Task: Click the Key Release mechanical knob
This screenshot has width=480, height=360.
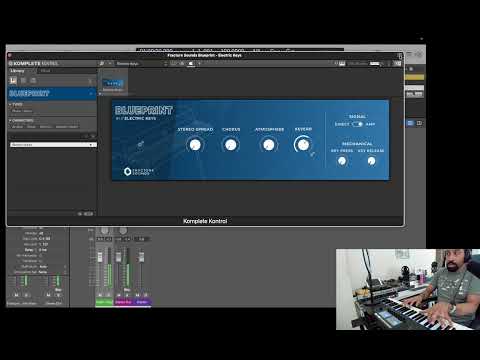Action: [x=371, y=161]
